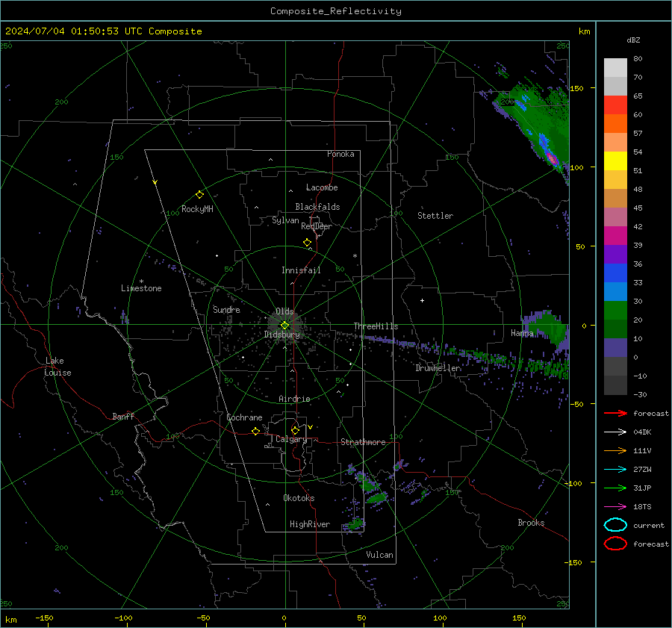Click the 18TS legend label
The width and height of the screenshot is (672, 628).
pyautogui.click(x=642, y=507)
